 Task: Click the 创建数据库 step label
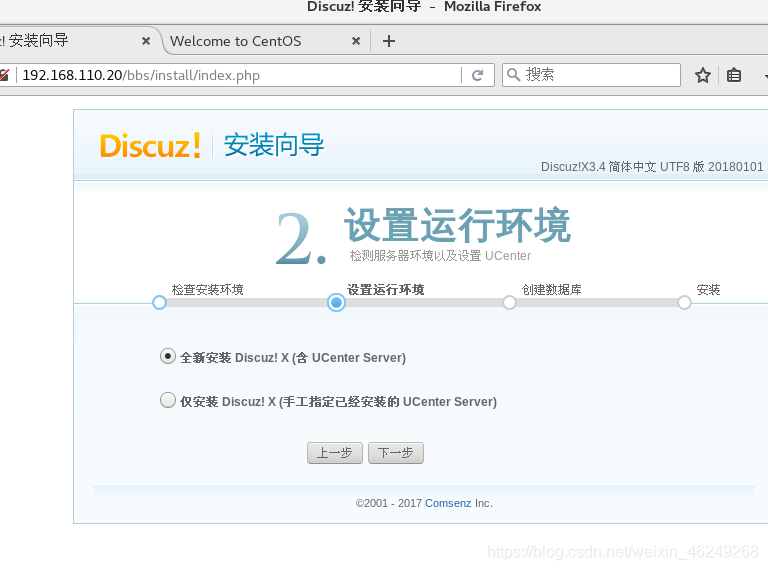pos(552,289)
